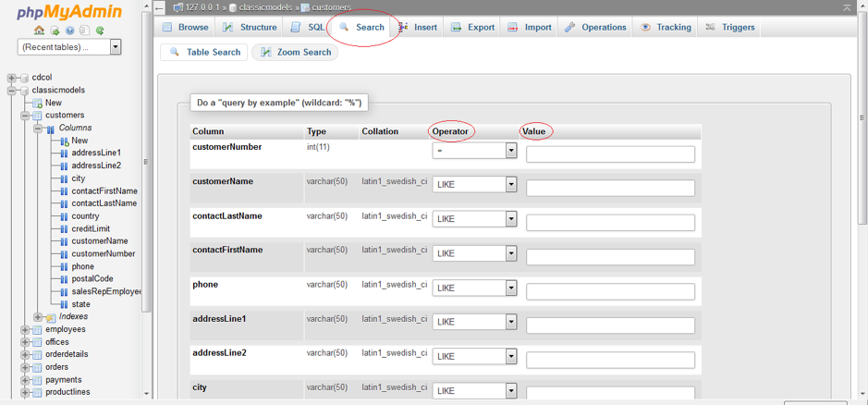This screenshot has width=868, height=405.
Task: Open the Export tab
Action: click(x=472, y=28)
